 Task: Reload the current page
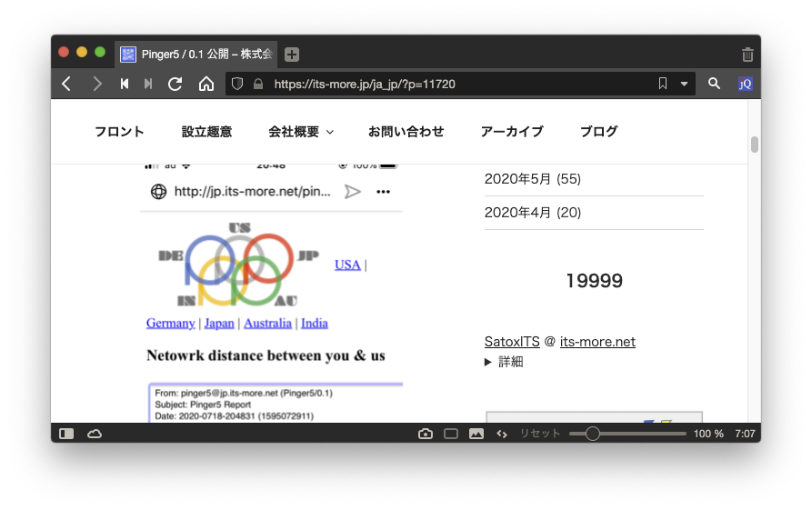175,84
